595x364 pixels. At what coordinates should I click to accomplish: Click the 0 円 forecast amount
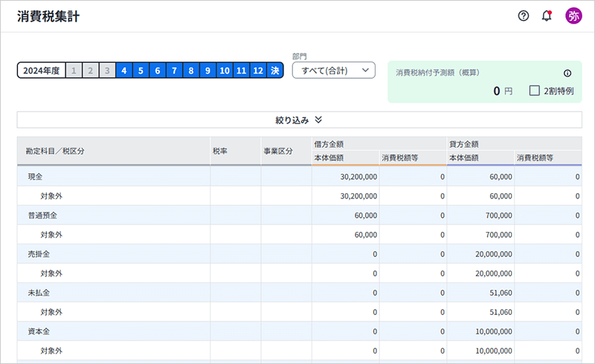(x=503, y=91)
